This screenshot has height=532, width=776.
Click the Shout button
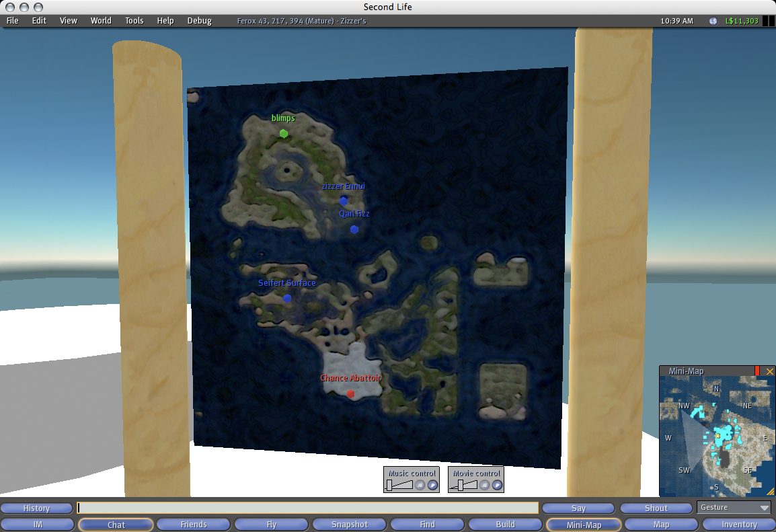click(656, 508)
